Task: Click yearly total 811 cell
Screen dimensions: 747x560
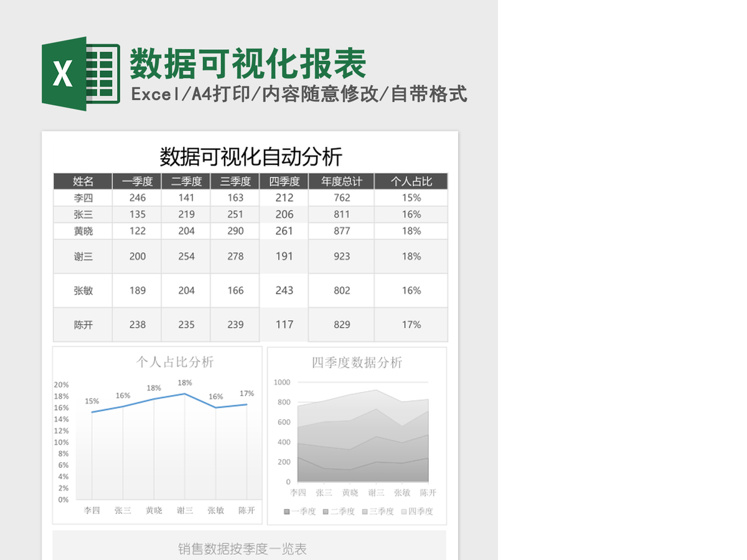Action: coord(342,215)
